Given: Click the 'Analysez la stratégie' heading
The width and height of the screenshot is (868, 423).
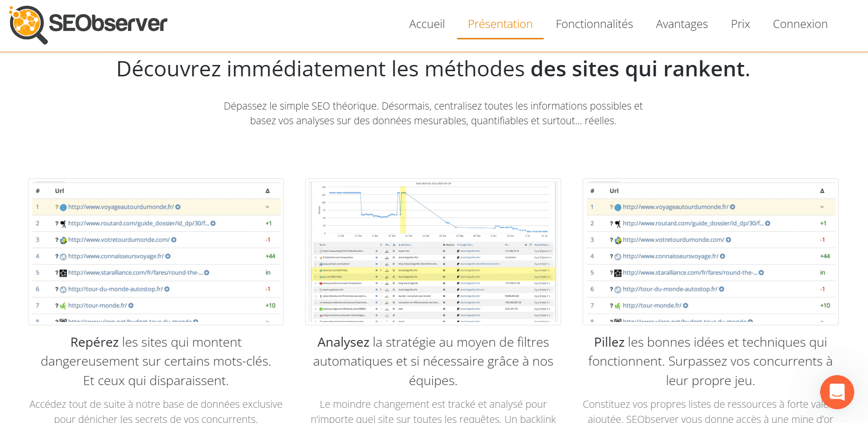Looking at the screenshot, I should tap(433, 361).
